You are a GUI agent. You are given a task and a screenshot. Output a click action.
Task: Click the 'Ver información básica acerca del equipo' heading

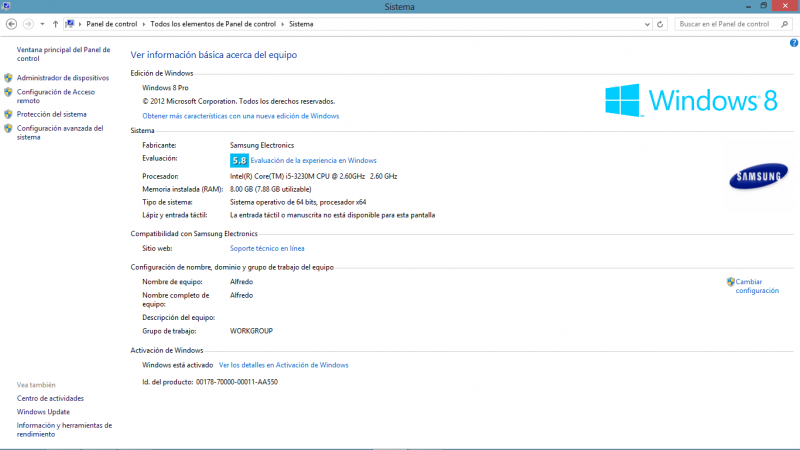click(x=214, y=55)
